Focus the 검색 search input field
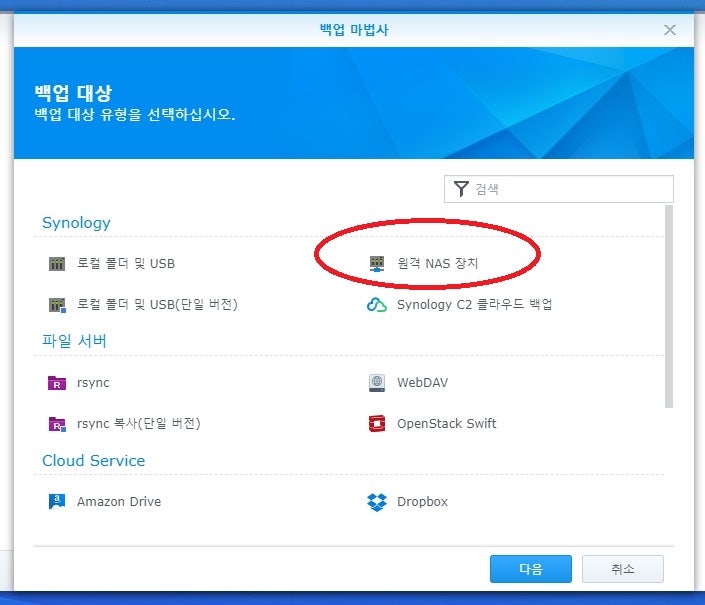Image resolution: width=705 pixels, height=605 pixels. (558, 189)
